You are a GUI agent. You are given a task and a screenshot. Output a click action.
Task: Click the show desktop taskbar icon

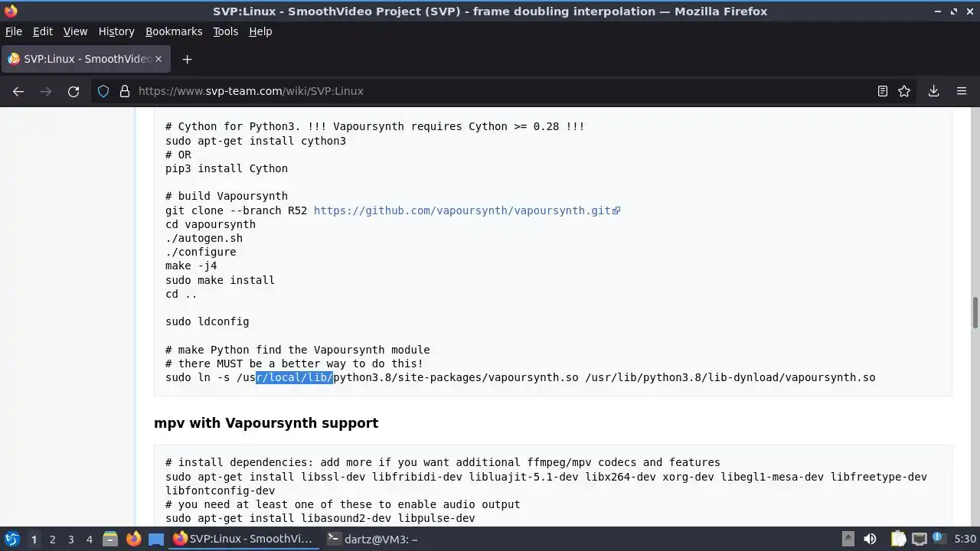[156, 540]
